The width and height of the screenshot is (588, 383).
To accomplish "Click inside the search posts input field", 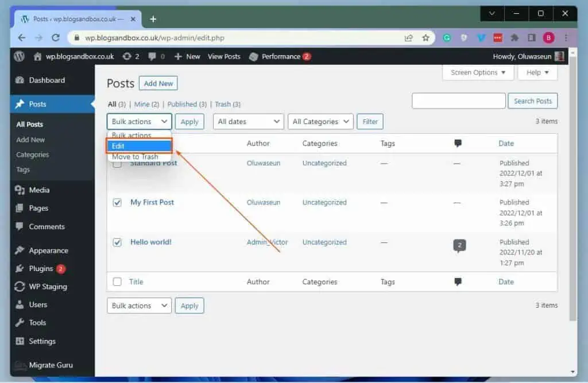I will [458, 100].
